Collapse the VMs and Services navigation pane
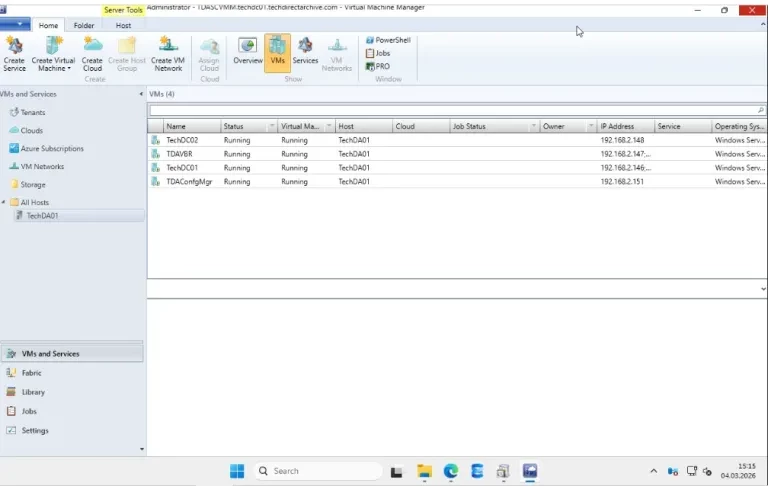The height and width of the screenshot is (486, 768). [x=141, y=94]
